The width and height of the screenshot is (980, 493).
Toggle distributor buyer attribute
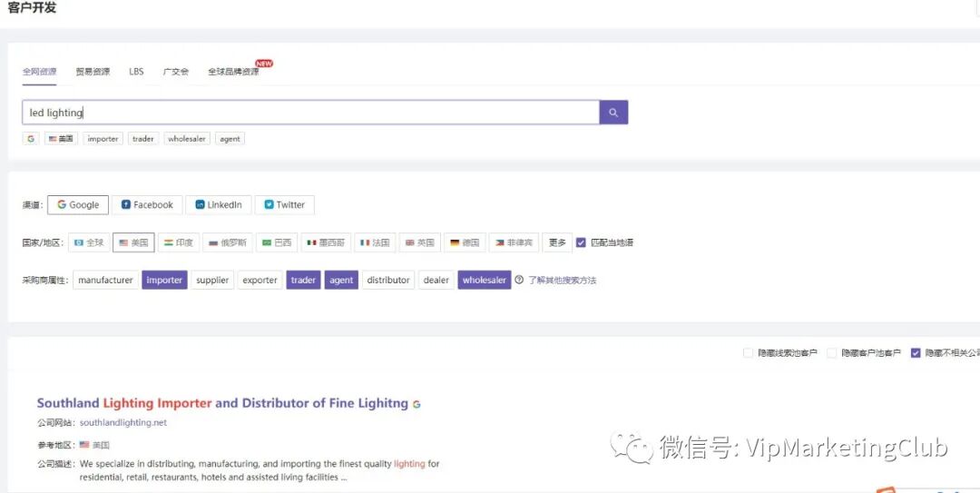[388, 281]
